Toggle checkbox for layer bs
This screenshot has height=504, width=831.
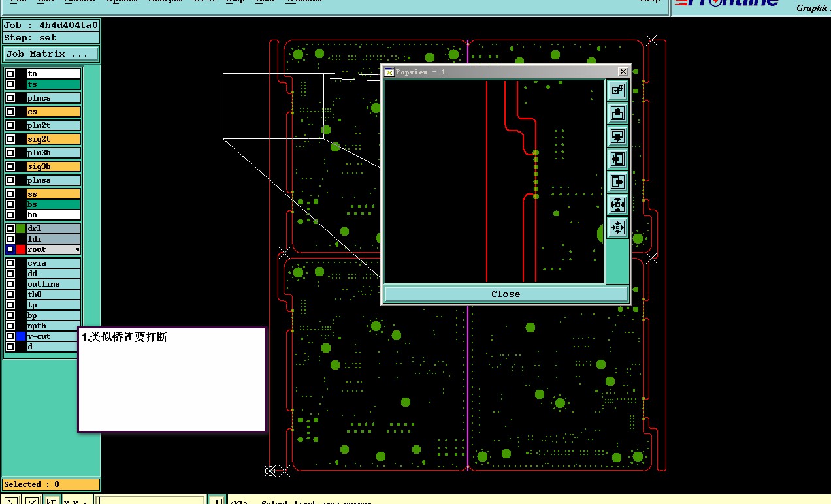10,204
